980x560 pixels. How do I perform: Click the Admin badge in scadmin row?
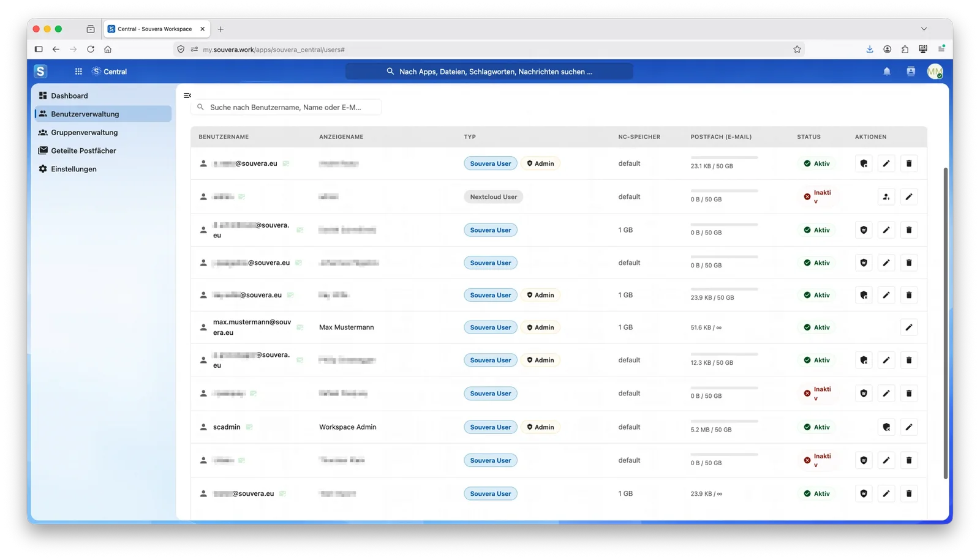click(540, 427)
